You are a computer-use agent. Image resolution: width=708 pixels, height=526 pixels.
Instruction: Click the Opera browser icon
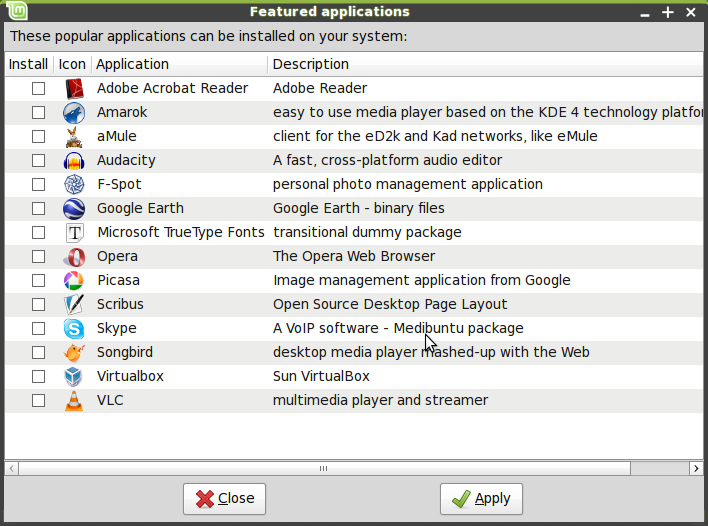pyautogui.click(x=74, y=256)
